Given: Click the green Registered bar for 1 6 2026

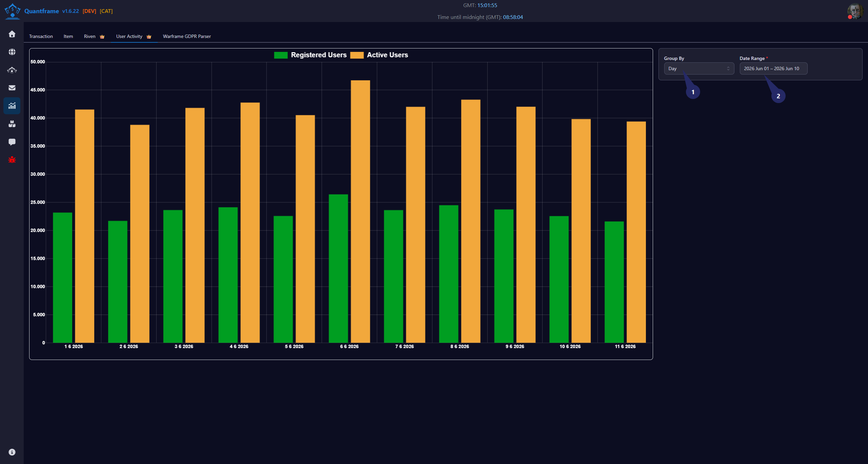Looking at the screenshot, I should pyautogui.click(x=63, y=278).
